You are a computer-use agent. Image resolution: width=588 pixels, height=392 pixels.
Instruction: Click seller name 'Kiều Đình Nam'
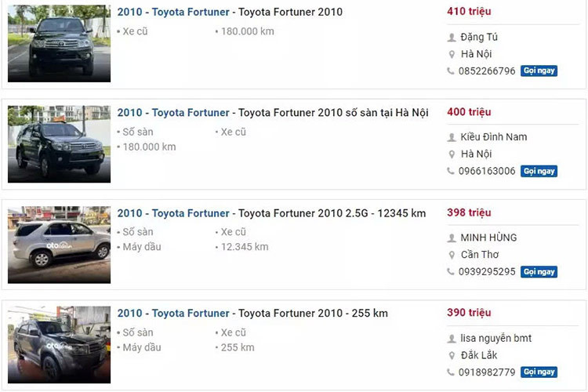click(x=493, y=137)
